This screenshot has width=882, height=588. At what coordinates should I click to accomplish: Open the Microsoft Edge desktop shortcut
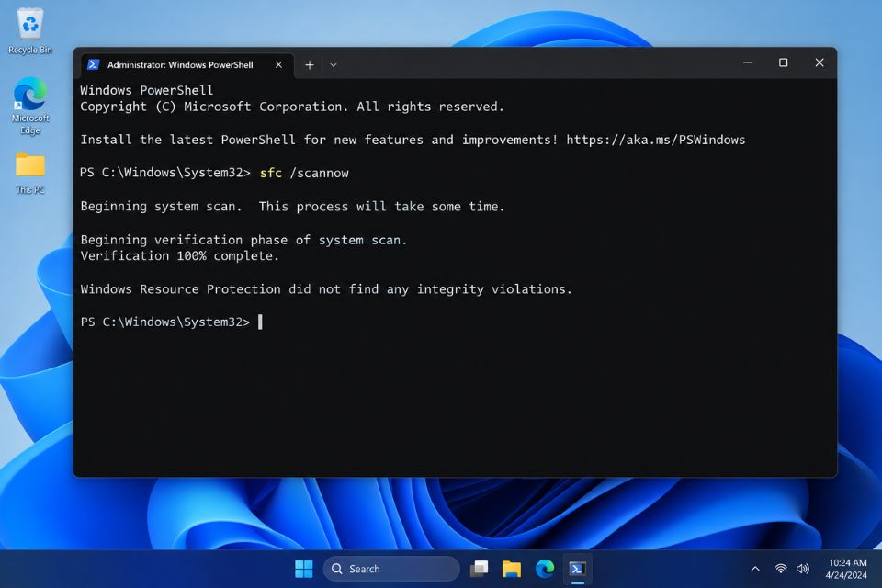[29, 106]
